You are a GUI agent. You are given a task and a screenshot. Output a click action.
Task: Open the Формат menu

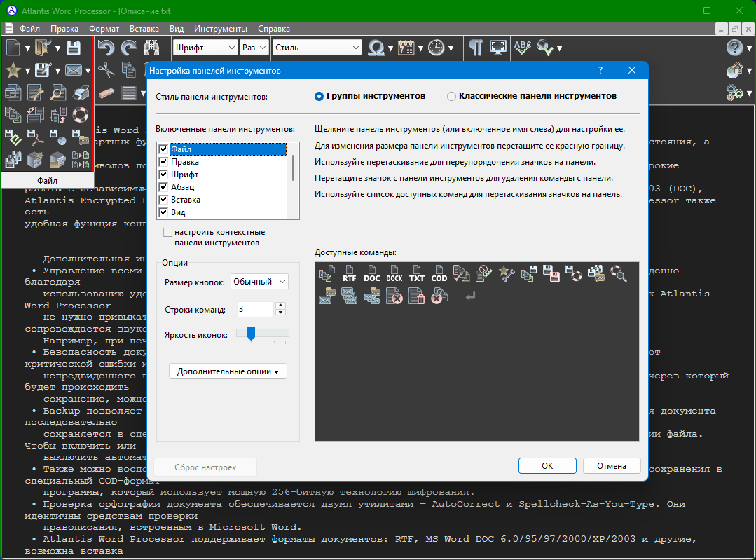(x=104, y=29)
